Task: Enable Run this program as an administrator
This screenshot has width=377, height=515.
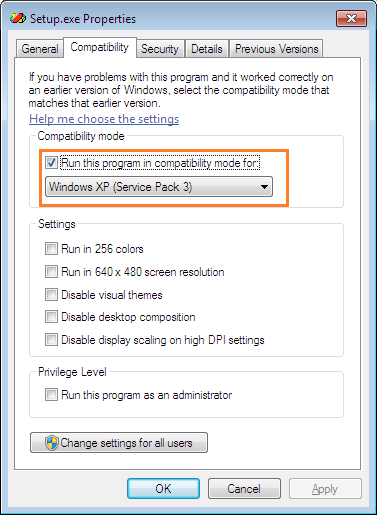Action: [x=51, y=395]
